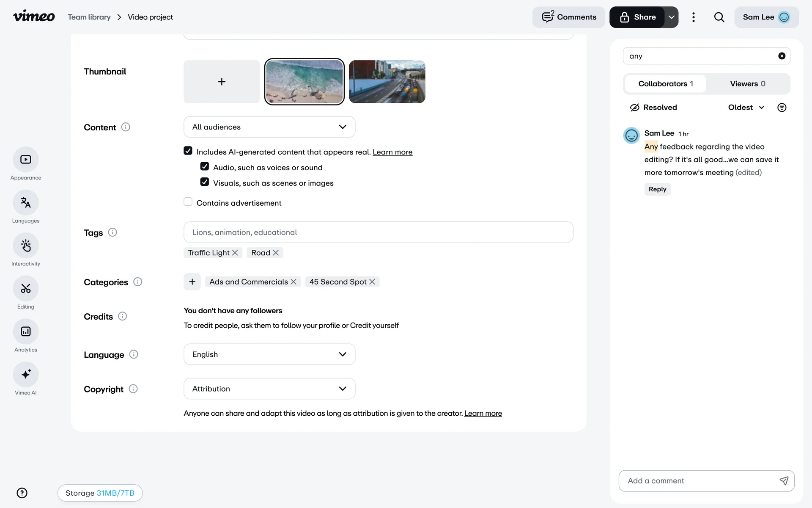Click Reply under Sam Lee's comment
The image size is (812, 508).
pos(657,189)
